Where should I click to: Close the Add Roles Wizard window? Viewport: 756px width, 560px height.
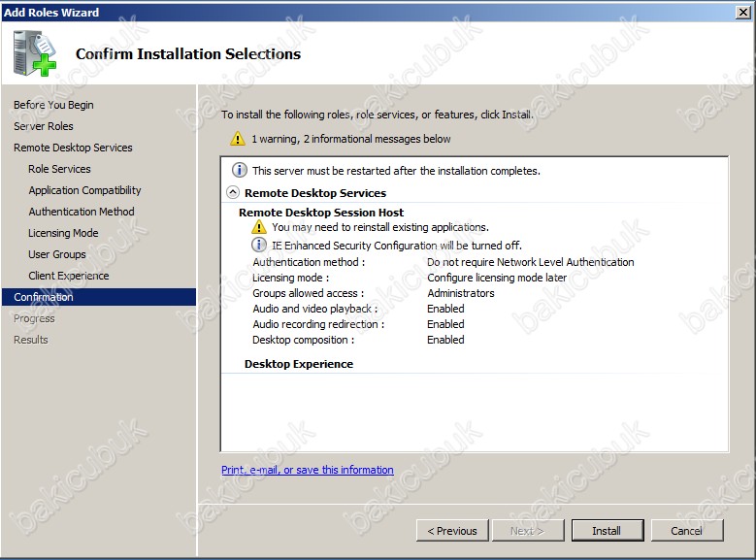click(742, 12)
